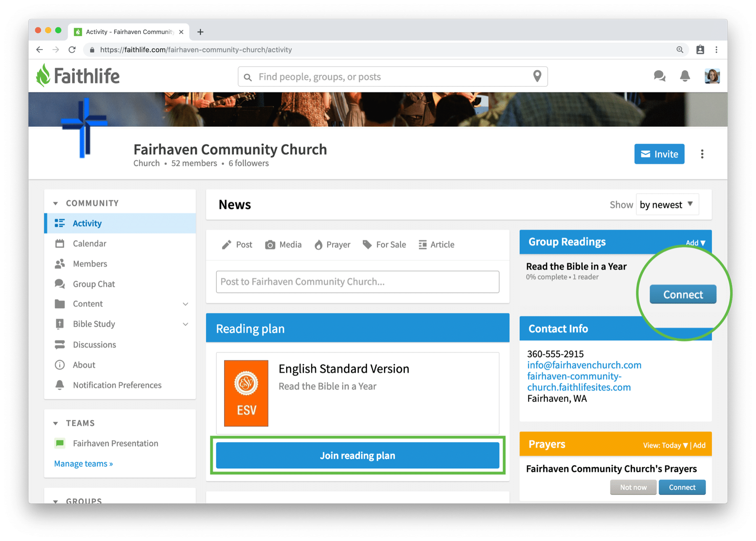Open a new browser tab

(200, 32)
